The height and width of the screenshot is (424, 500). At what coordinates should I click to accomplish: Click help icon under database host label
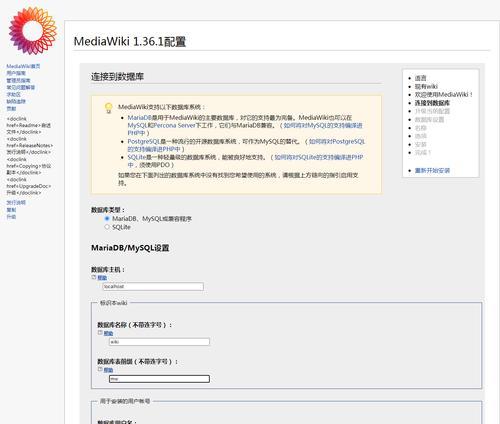[94, 277]
